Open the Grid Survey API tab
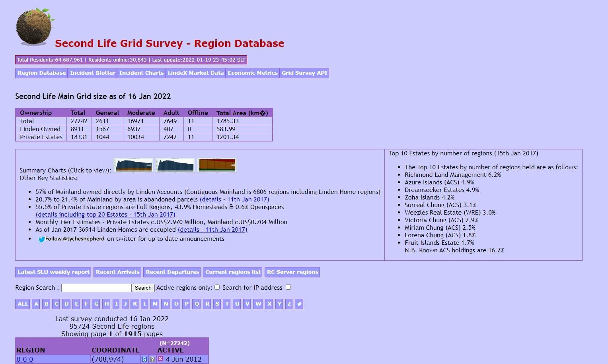608x364 pixels. [304, 73]
